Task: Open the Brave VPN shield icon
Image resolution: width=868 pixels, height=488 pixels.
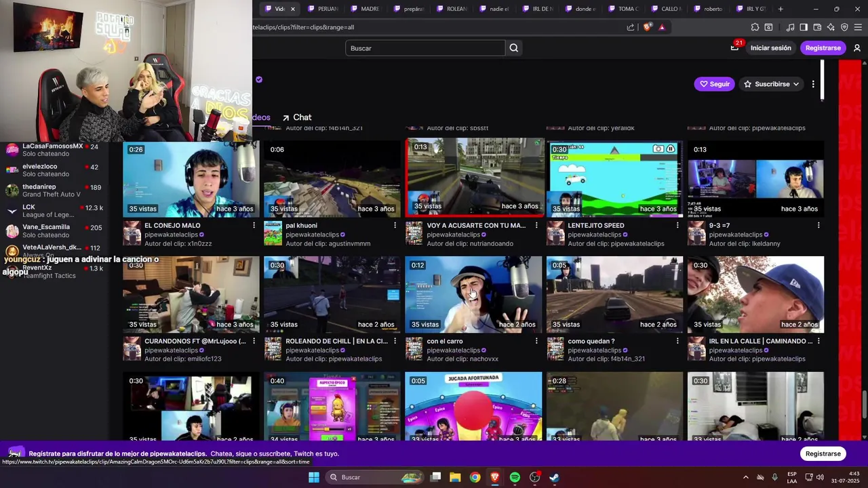Action: (844, 27)
